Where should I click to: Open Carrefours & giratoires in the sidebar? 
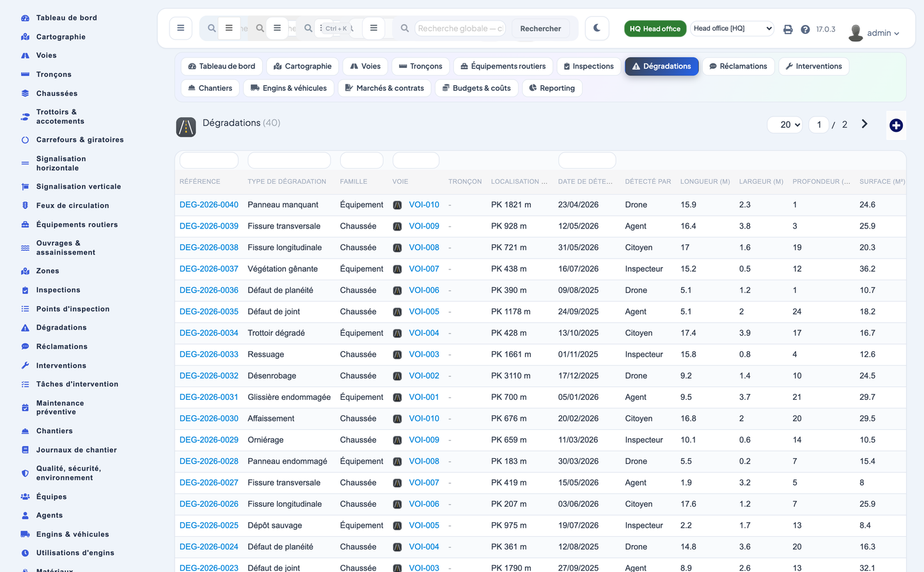click(80, 139)
